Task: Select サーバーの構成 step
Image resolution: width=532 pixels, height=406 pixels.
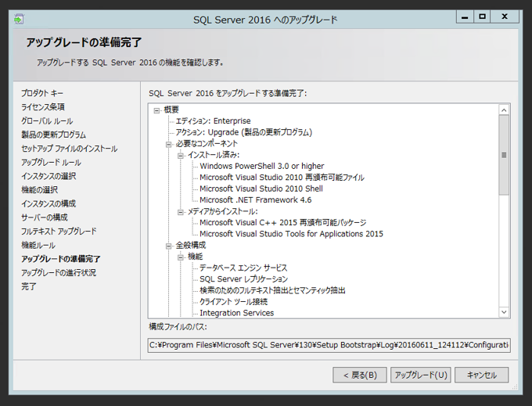Action: [45, 217]
